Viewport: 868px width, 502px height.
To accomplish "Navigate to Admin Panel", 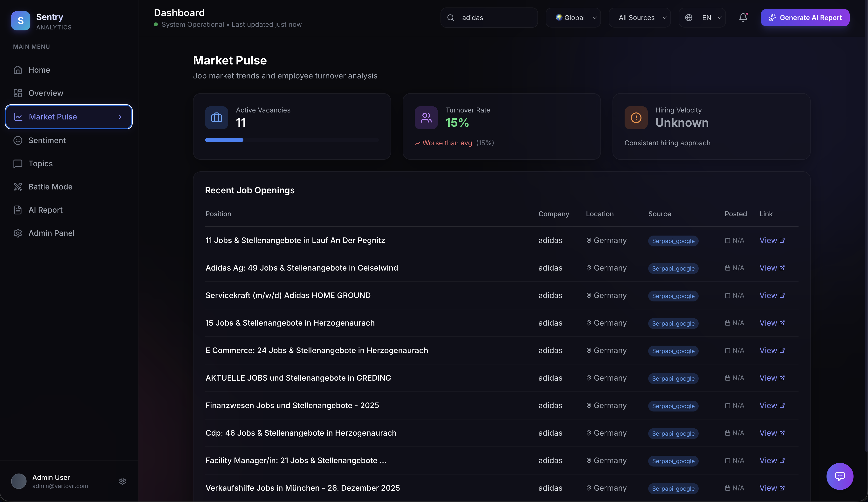I will [51, 233].
